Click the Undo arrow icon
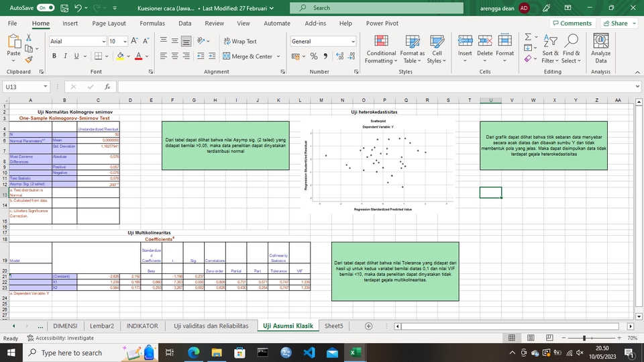The image size is (644, 362). (x=78, y=8)
